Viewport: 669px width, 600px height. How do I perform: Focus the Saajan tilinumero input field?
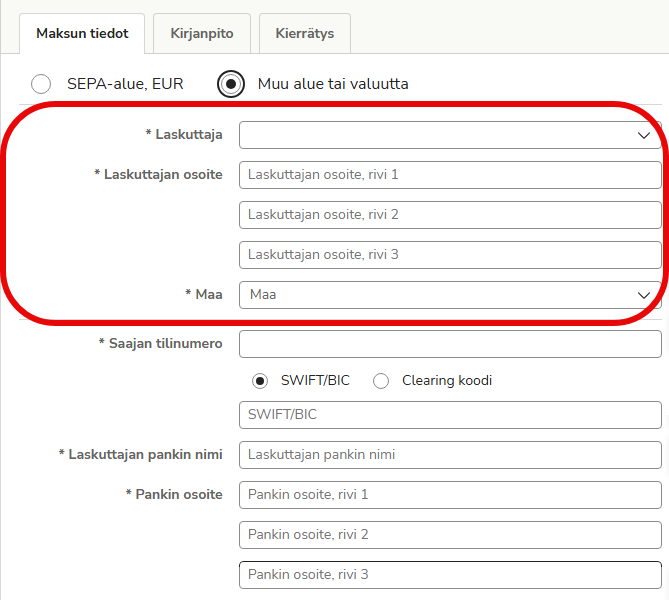(450, 344)
